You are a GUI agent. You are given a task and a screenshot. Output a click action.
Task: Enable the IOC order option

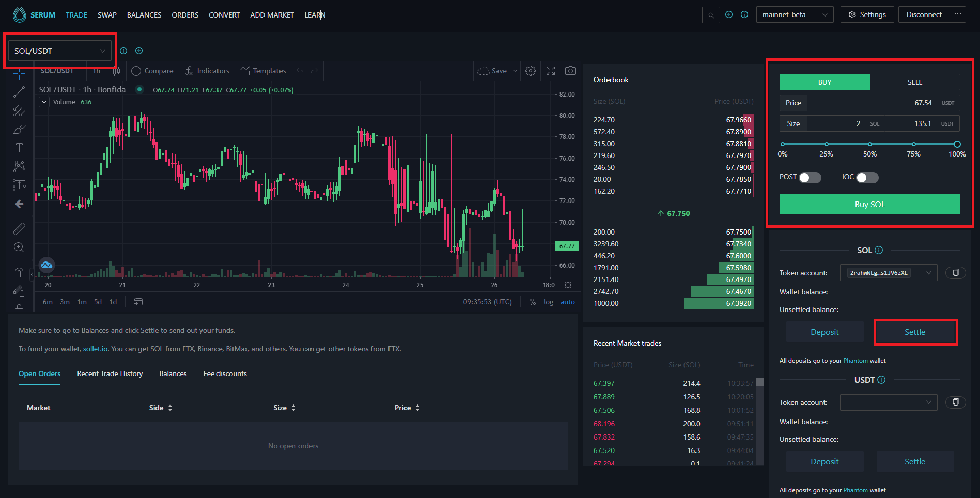(x=867, y=177)
